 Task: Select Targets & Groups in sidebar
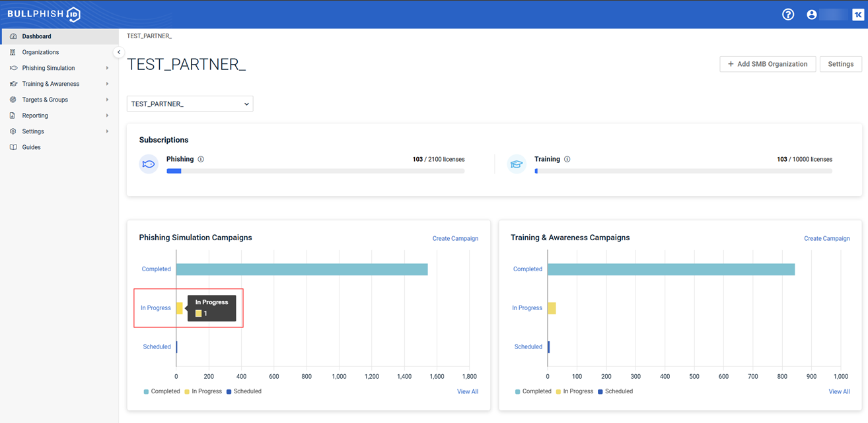pos(45,100)
